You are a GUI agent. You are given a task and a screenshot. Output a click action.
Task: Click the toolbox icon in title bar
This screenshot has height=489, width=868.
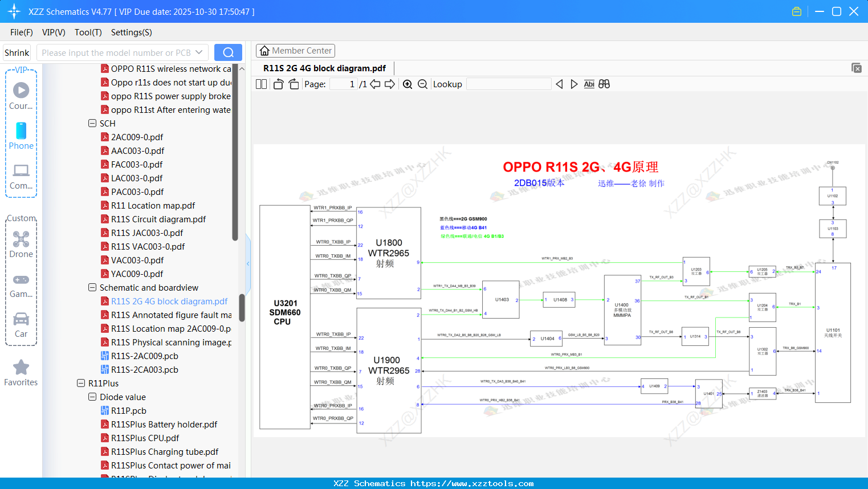pos(797,11)
